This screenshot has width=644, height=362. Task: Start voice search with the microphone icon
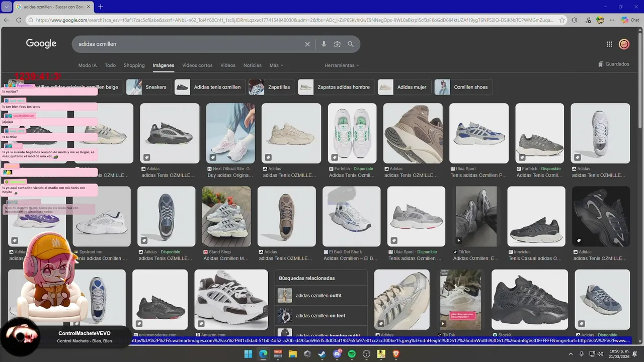click(324, 44)
